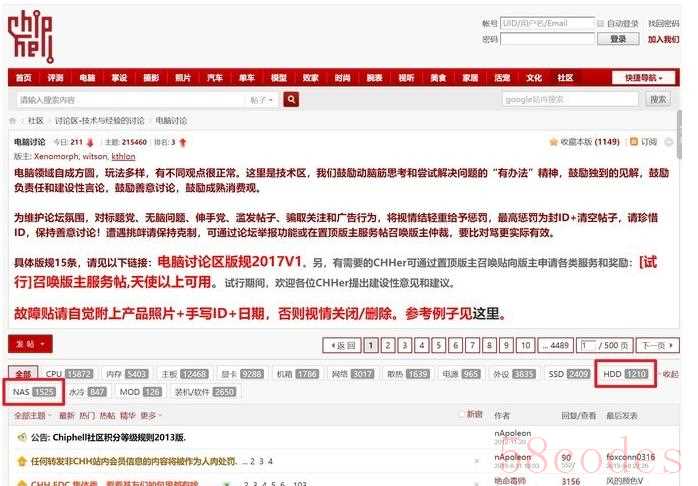Select the HDD category tab
Image resolution: width=698 pixels, height=486 pixels.
[625, 374]
